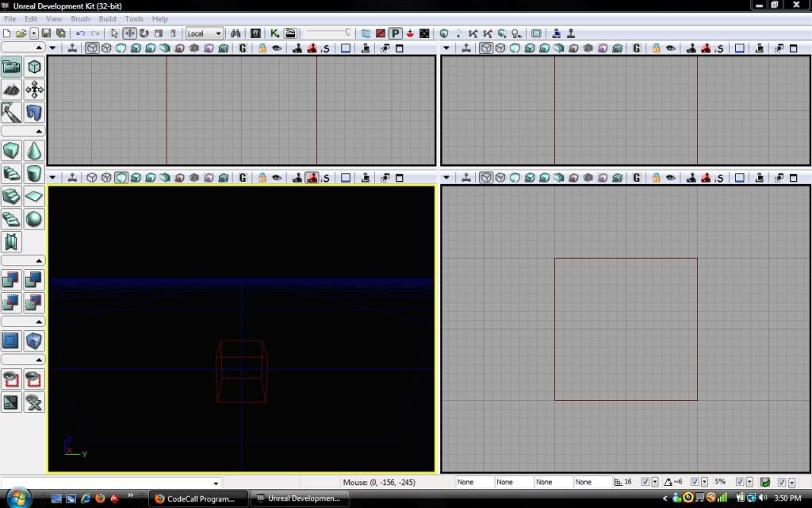The width and height of the screenshot is (812, 508).
Task: Open the Help menu
Action: 160,19
